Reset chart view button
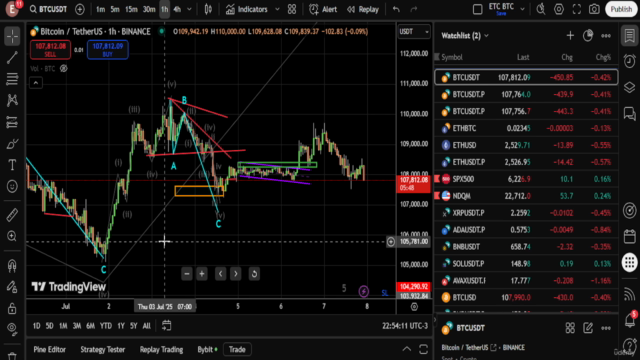This screenshot has width=640, height=360. click(x=254, y=274)
